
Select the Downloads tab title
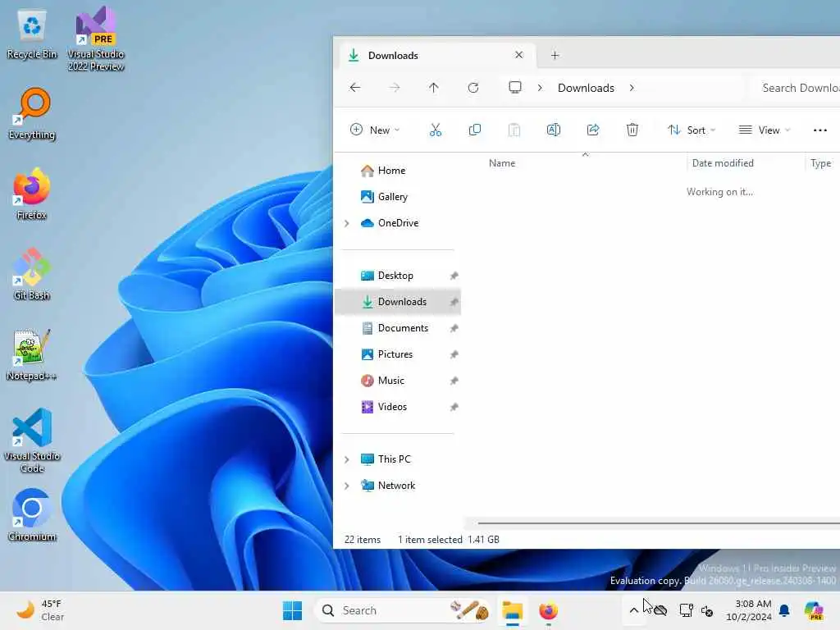pos(393,56)
